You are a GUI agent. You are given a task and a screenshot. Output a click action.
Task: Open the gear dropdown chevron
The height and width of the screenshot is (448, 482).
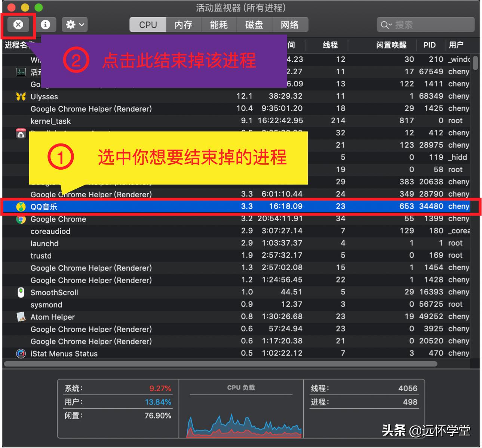(x=82, y=25)
